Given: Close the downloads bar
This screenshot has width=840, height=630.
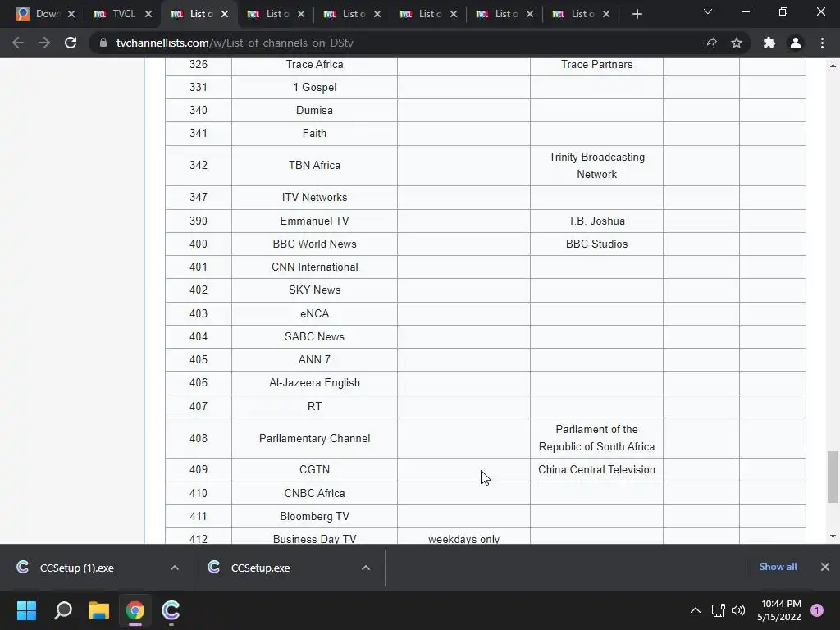Looking at the screenshot, I should coord(825,567).
